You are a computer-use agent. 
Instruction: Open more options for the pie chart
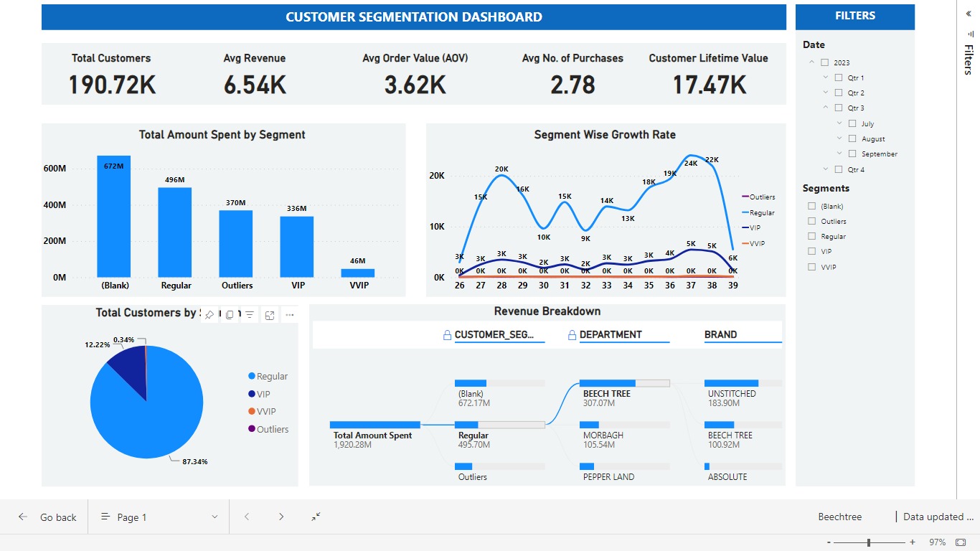pyautogui.click(x=290, y=314)
